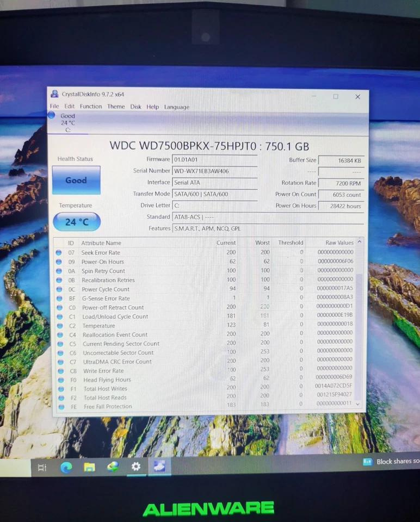Open the Disk menu

(135, 107)
